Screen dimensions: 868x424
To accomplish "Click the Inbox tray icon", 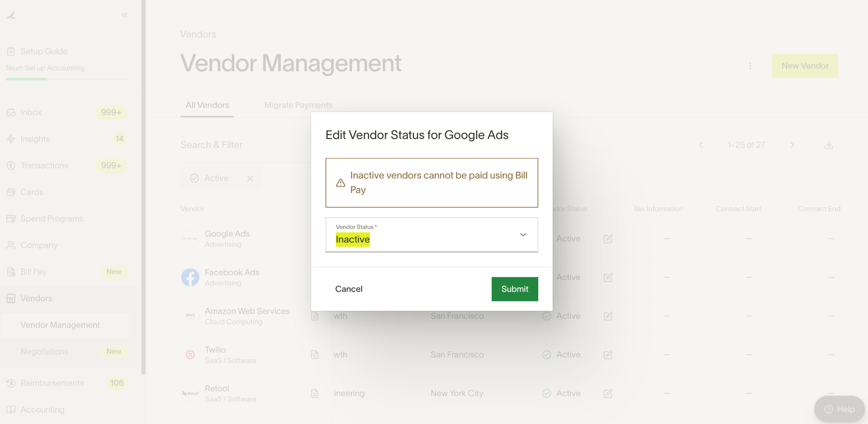I will tap(11, 112).
